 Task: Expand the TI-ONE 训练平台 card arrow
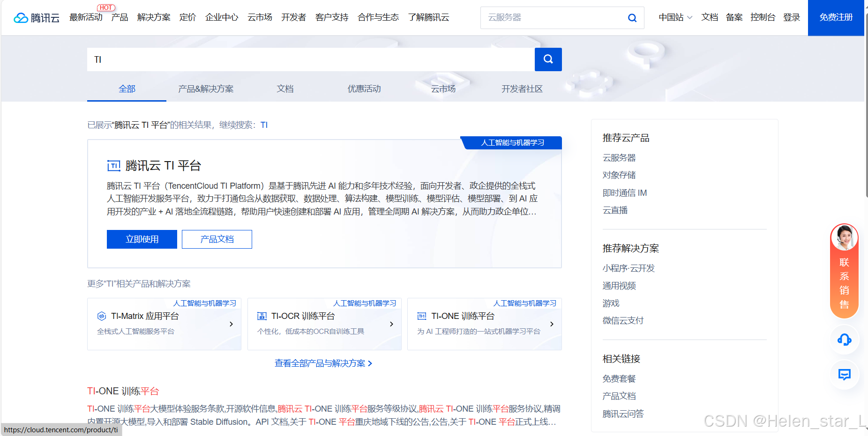tap(552, 324)
